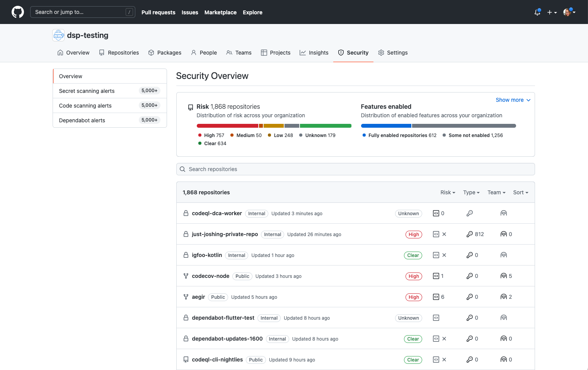Open code scanning alerts for codecov-node
588x370 pixels.
[439, 276]
